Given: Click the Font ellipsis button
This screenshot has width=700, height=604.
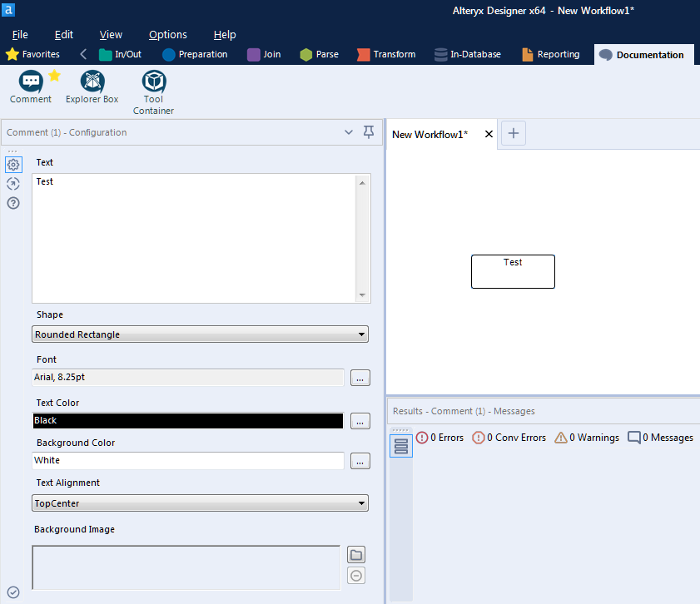Looking at the screenshot, I should click(360, 377).
